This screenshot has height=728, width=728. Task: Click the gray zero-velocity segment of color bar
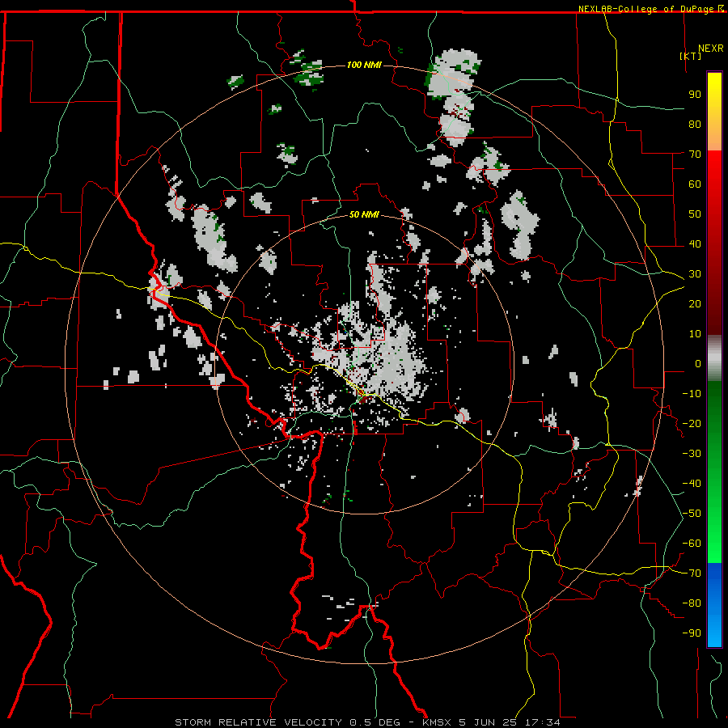coord(714,358)
